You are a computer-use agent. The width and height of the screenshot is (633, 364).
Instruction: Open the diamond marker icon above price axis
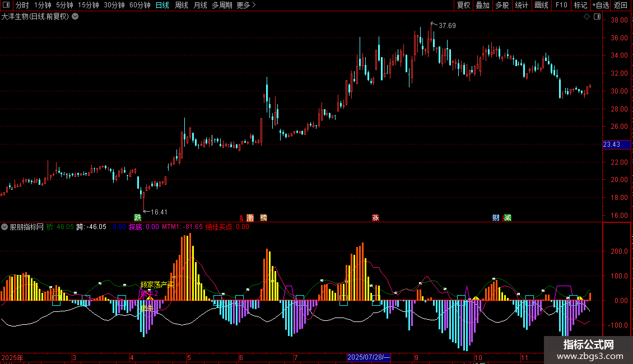pos(587,17)
